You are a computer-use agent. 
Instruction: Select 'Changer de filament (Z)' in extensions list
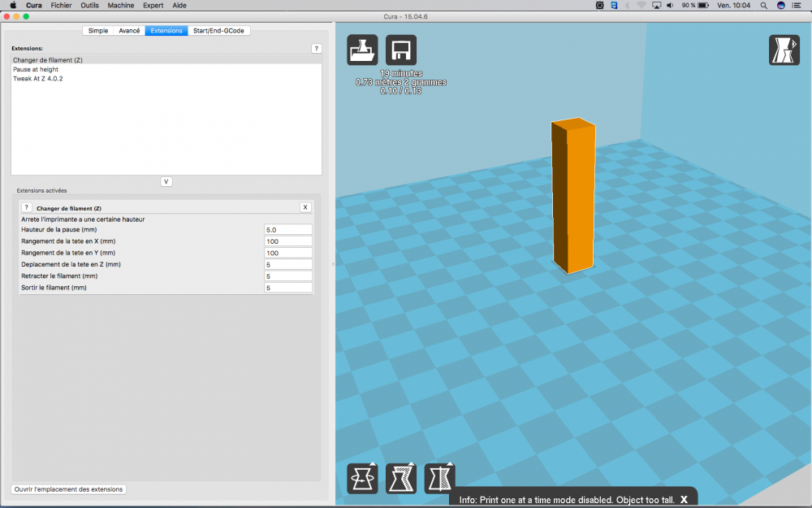coord(166,60)
